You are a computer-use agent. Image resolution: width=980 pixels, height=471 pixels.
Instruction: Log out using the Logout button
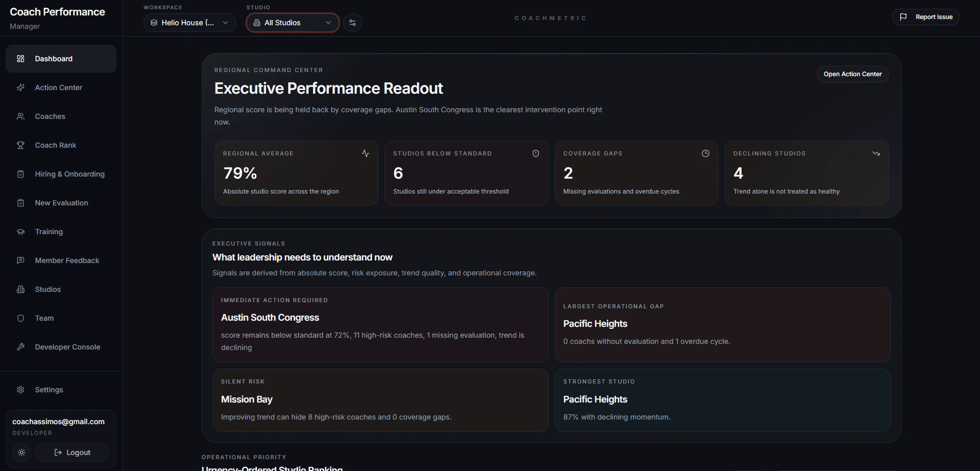tap(72, 452)
